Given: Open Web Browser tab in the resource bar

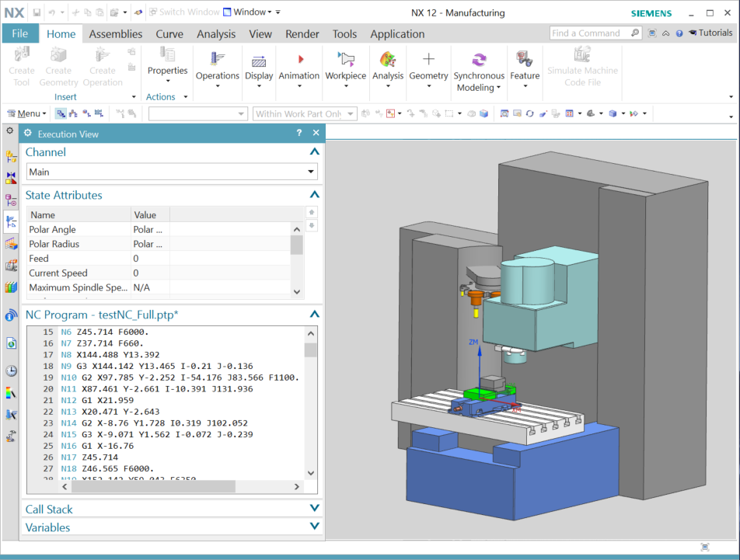Looking at the screenshot, I should (x=12, y=343).
